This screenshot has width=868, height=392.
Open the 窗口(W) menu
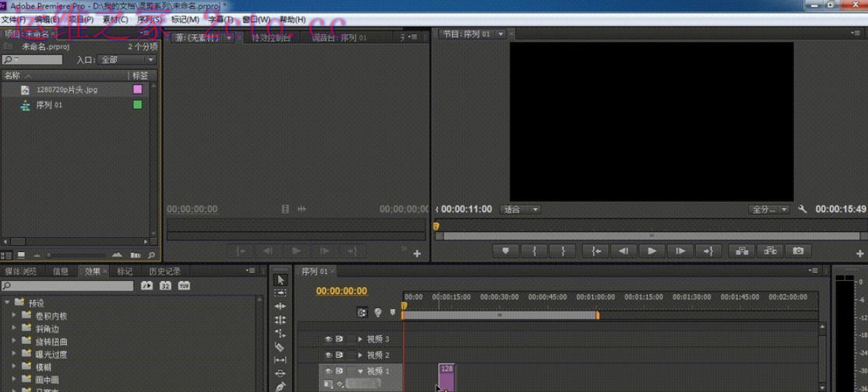pos(256,19)
